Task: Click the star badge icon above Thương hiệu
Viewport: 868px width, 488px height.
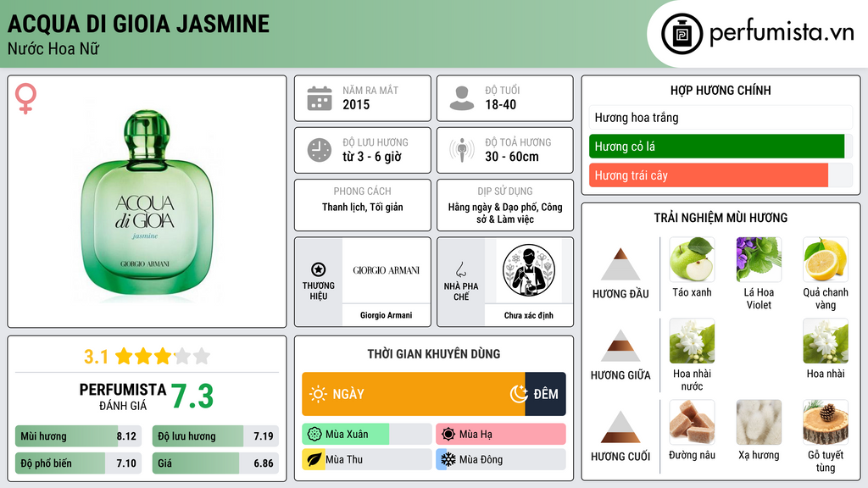Action: pos(319,270)
